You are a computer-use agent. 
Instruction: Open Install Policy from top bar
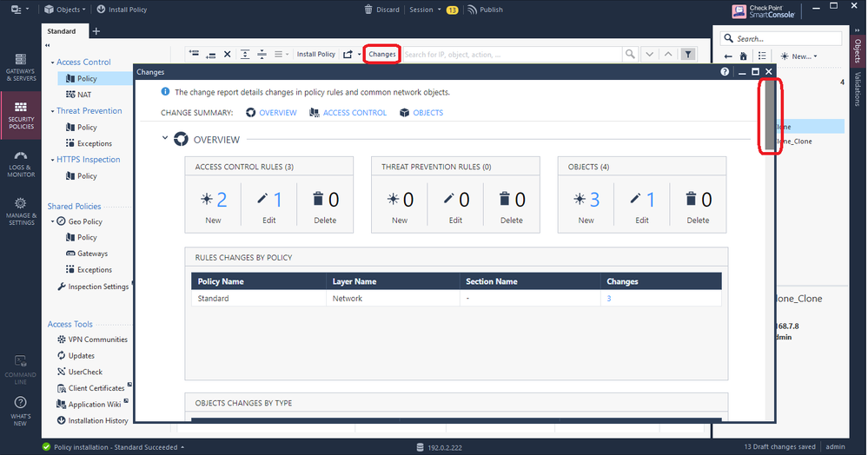[x=122, y=10]
